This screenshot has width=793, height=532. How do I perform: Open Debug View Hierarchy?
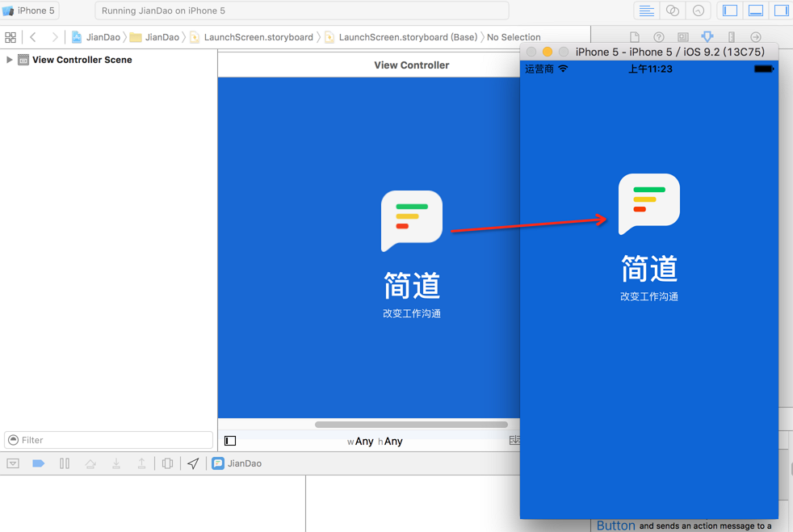coord(167,463)
